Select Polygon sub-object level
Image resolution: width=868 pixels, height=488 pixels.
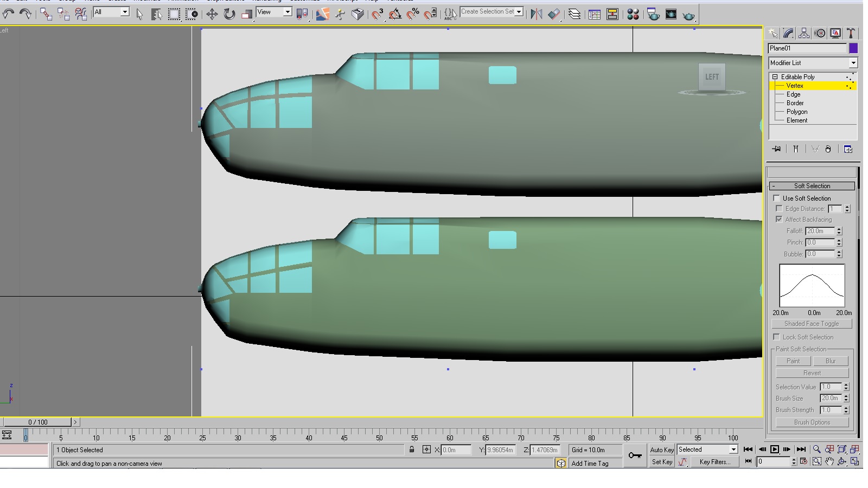pos(797,112)
